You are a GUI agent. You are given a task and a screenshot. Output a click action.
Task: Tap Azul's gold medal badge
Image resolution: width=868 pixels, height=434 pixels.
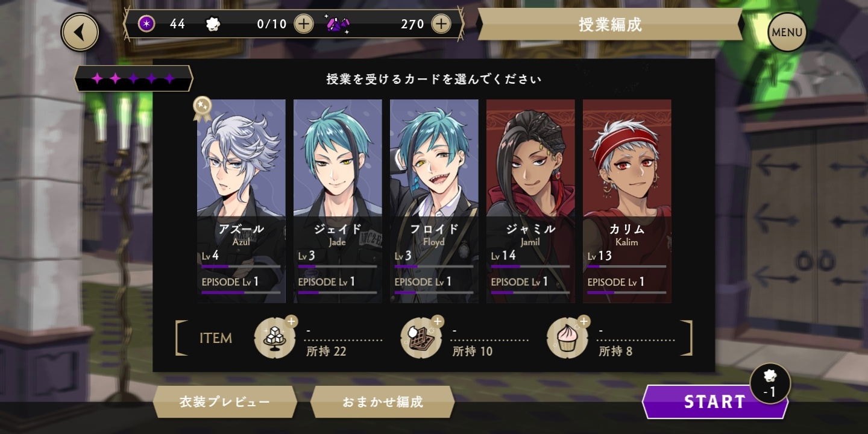pyautogui.click(x=202, y=108)
